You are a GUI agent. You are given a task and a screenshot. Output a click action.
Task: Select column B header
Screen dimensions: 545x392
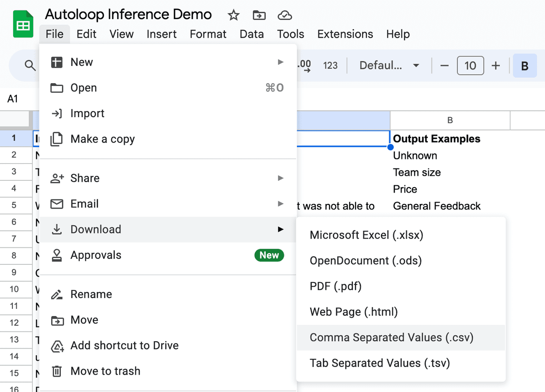[x=450, y=120]
